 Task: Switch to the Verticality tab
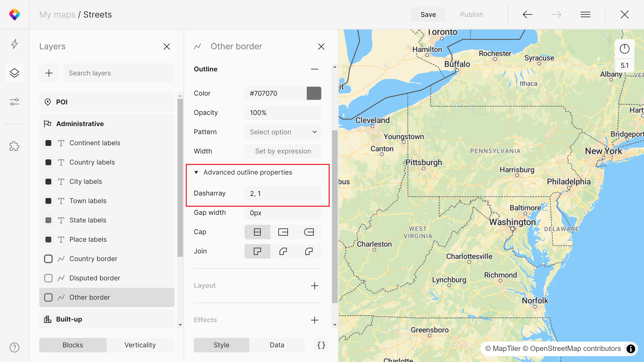pyautogui.click(x=140, y=345)
